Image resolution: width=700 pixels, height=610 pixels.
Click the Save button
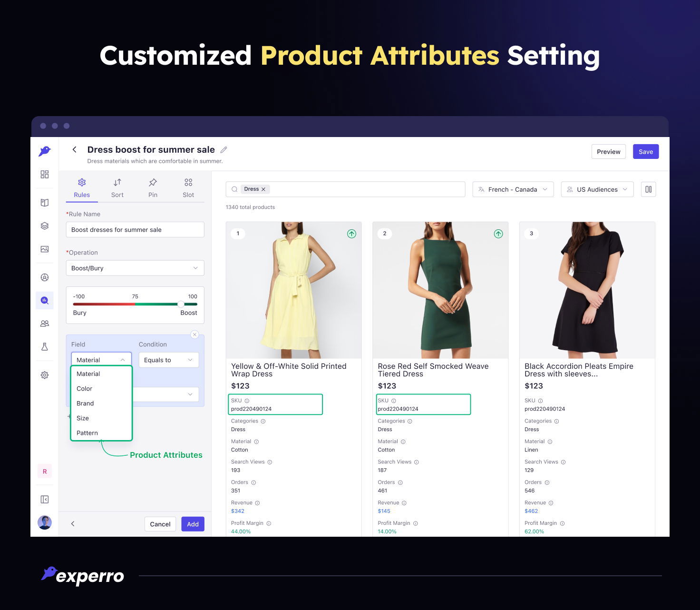(645, 152)
